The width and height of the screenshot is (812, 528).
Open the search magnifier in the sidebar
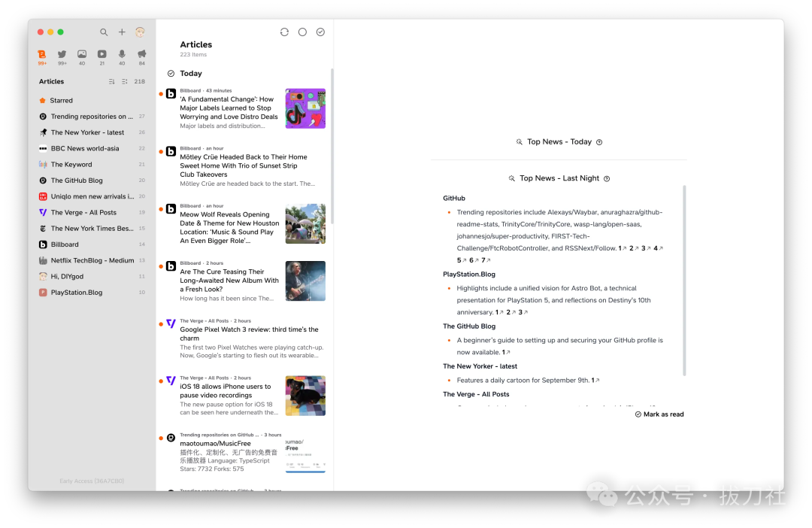104,32
